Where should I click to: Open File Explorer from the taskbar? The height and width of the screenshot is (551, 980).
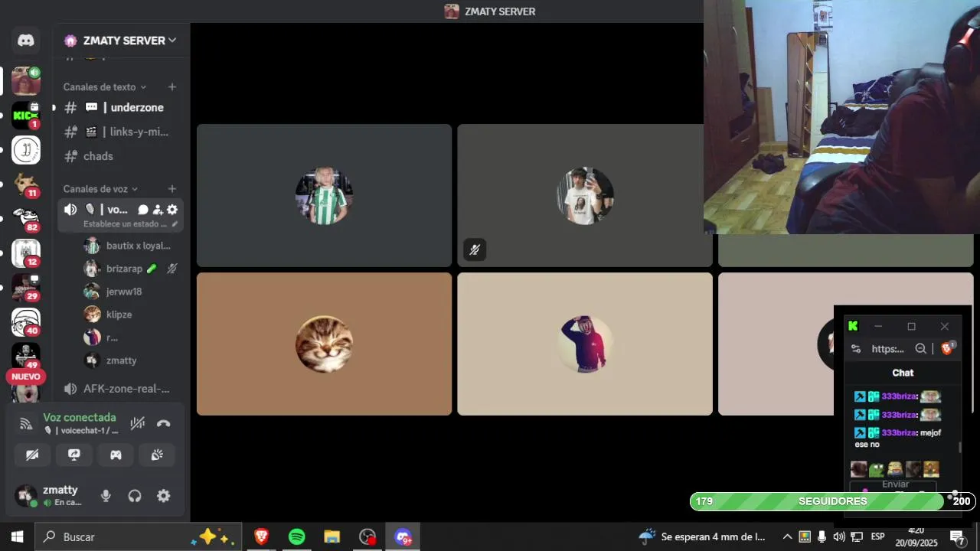tap(332, 537)
